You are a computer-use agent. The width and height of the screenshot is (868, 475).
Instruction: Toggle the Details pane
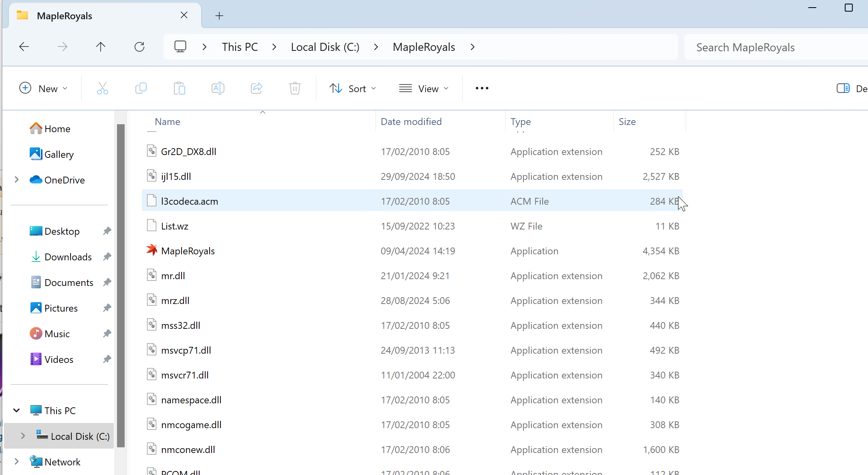[x=852, y=89]
